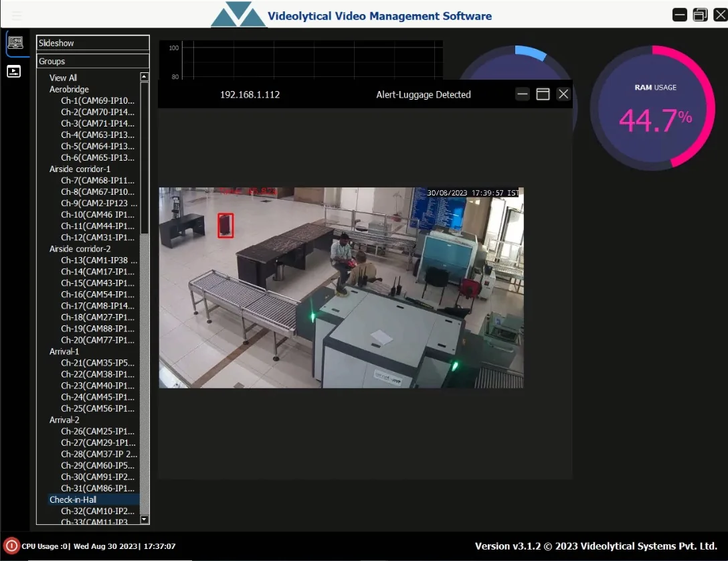Click the Videolytical logo in title bar
The image size is (728, 561).
point(238,15)
